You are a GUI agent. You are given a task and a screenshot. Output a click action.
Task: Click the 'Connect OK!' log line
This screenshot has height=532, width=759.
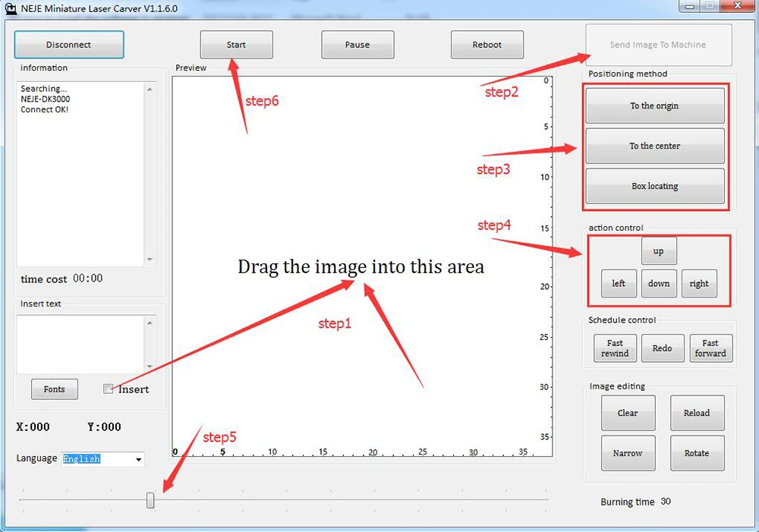coord(45,109)
